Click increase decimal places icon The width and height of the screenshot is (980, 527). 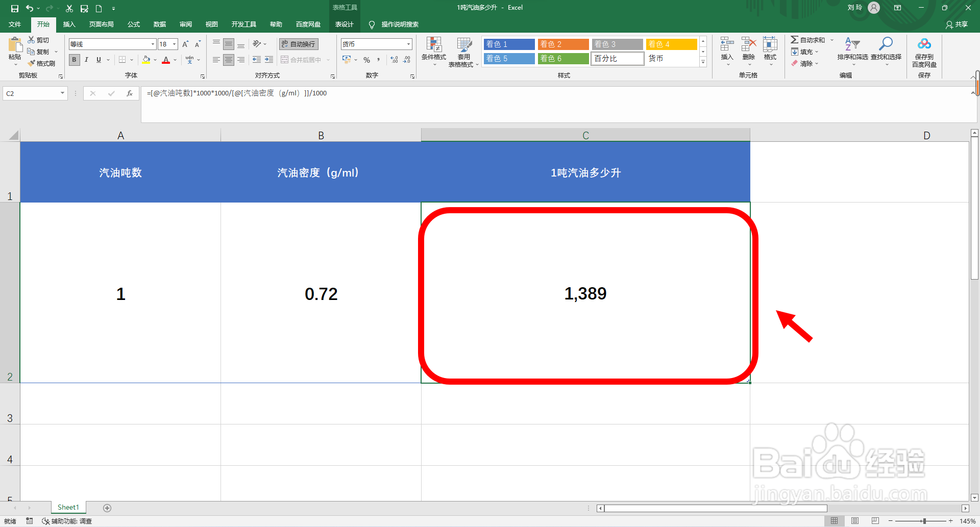click(x=395, y=60)
